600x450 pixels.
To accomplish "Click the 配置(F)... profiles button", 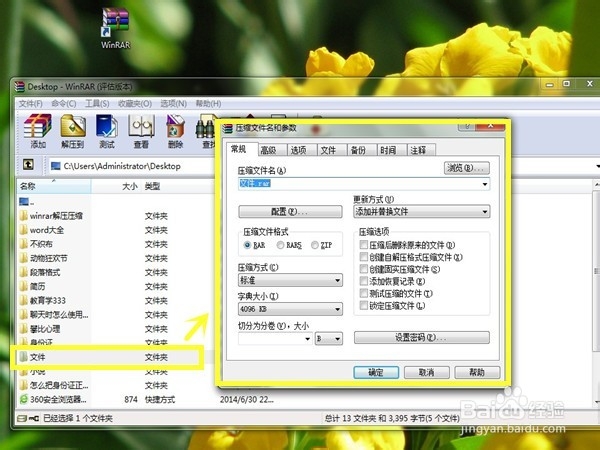I will [290, 212].
